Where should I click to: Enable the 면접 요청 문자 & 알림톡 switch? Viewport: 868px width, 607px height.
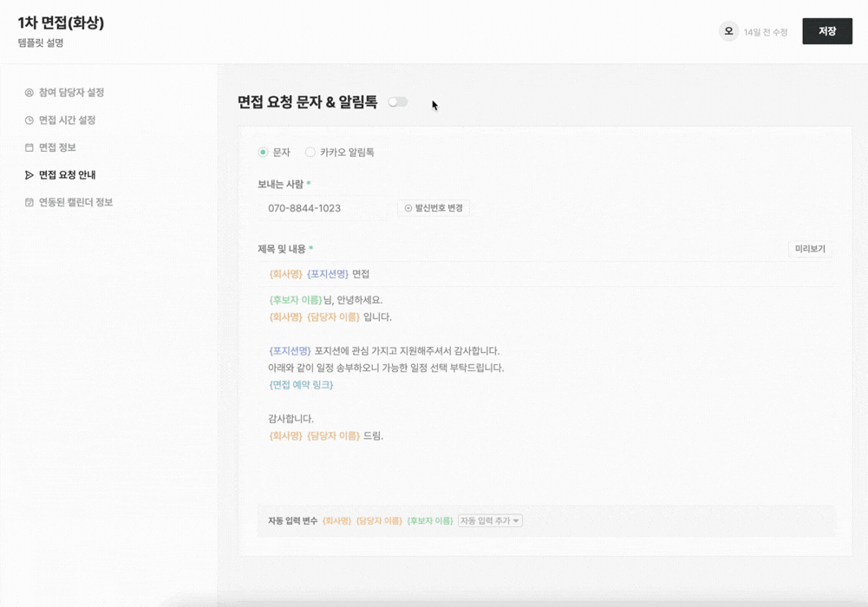tap(398, 102)
